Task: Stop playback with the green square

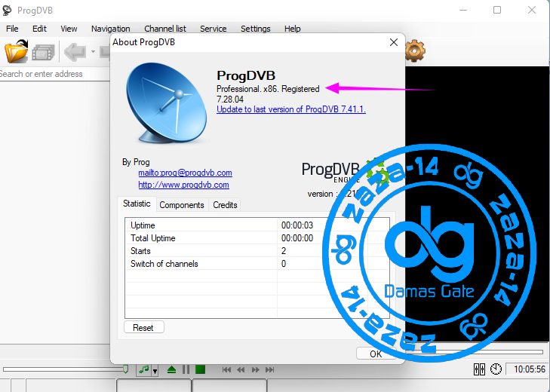Action: [x=200, y=369]
